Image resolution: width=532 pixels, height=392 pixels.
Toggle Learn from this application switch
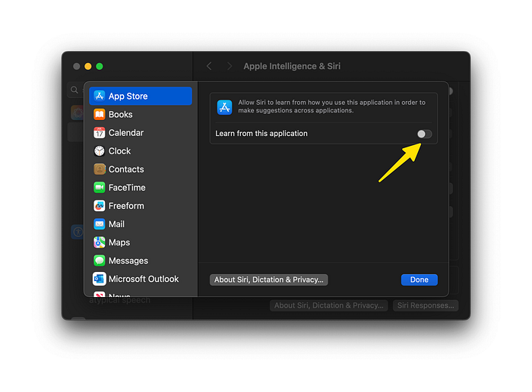tap(424, 134)
